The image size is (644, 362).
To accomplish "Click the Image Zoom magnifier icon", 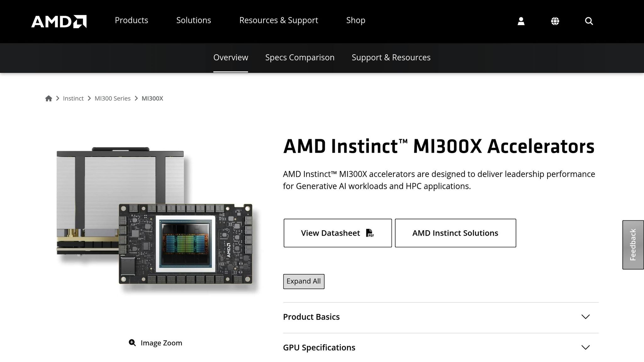I will 132,343.
